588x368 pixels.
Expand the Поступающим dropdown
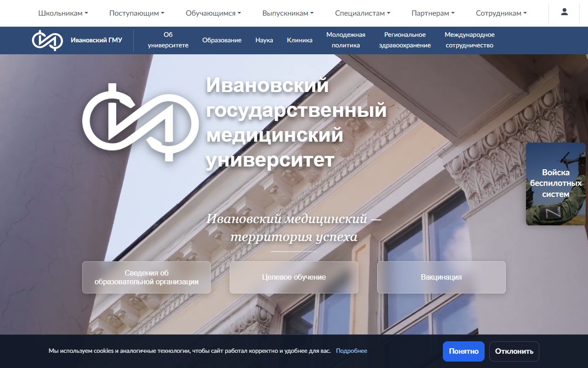click(x=137, y=13)
